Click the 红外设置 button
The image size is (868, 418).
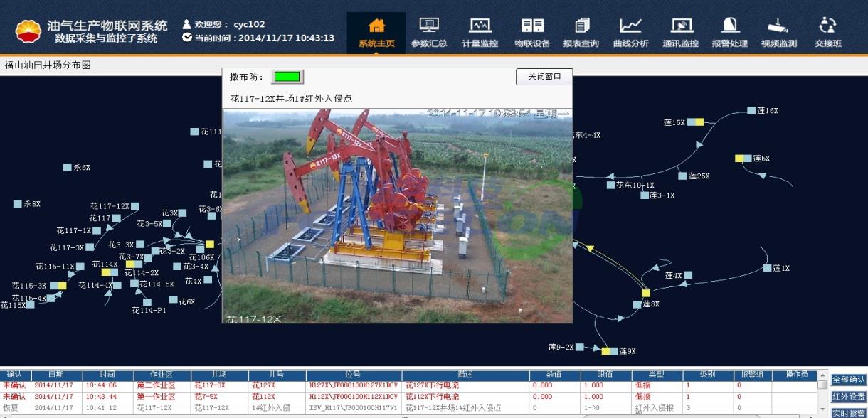point(849,397)
